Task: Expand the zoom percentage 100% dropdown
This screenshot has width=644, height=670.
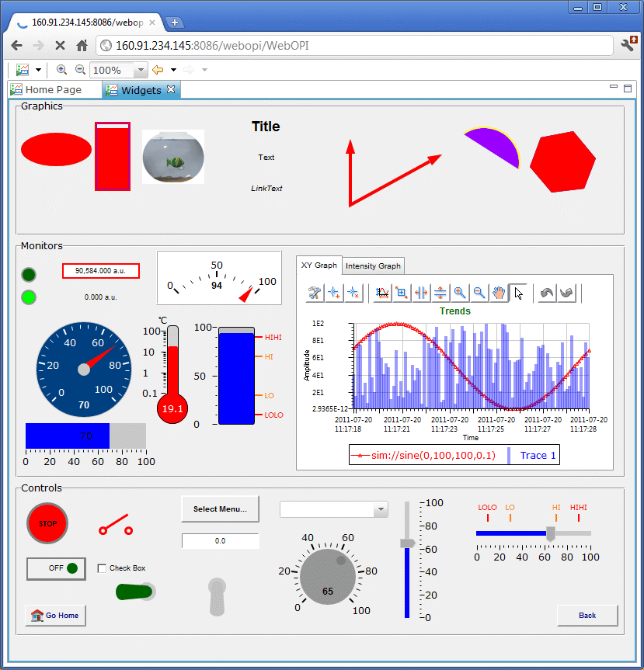Action: click(141, 71)
